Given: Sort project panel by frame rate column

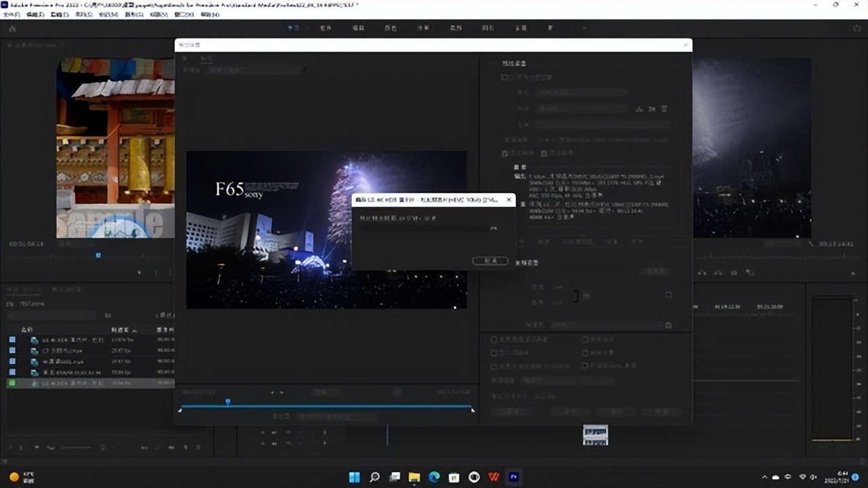Looking at the screenshot, I should (x=125, y=330).
